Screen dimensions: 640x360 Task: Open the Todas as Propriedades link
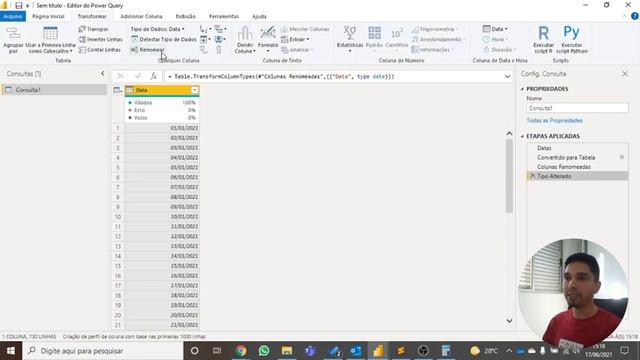(554, 120)
